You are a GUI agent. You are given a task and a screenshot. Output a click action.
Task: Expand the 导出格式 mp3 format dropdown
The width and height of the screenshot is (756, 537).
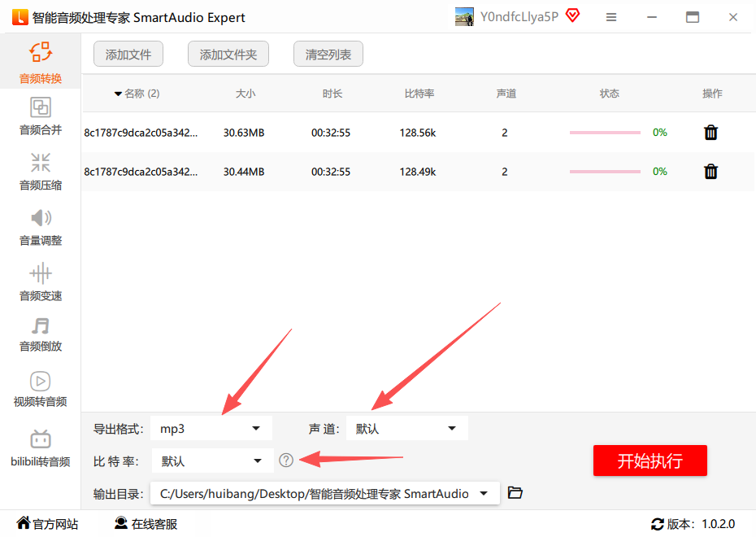(211, 429)
